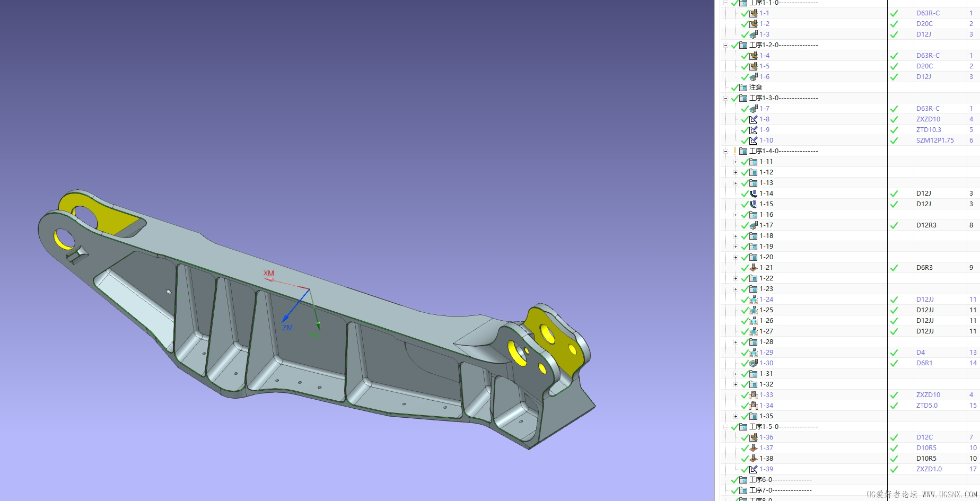Viewport: 980px width, 501px height.
Task: Click the contour icon of operation 1-38
Action: click(x=753, y=459)
